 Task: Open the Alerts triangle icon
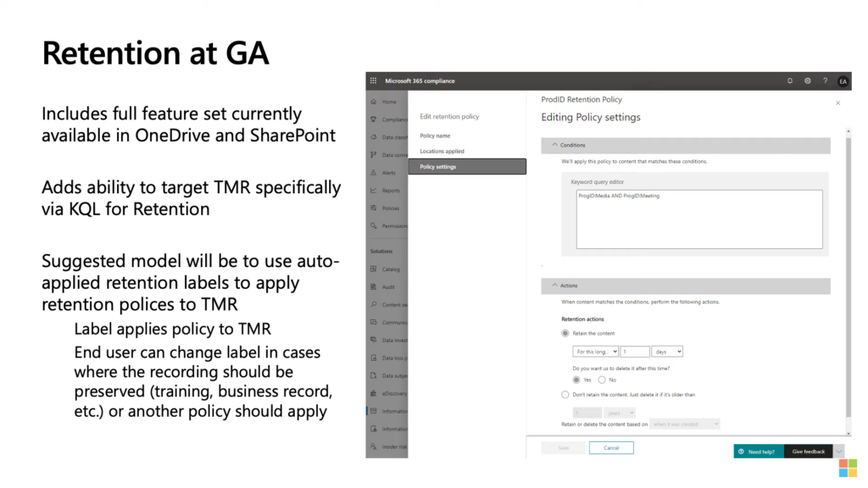pyautogui.click(x=374, y=173)
